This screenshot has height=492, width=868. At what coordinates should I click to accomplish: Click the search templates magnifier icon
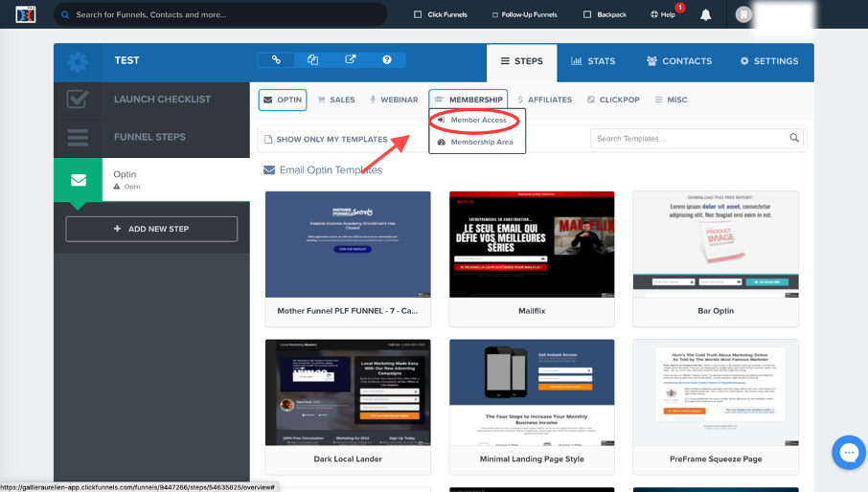click(x=794, y=138)
